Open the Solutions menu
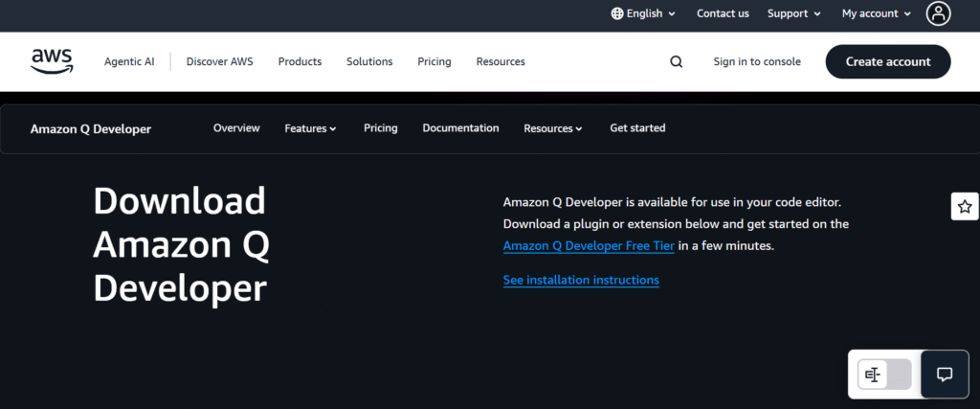980x409 pixels. tap(370, 62)
